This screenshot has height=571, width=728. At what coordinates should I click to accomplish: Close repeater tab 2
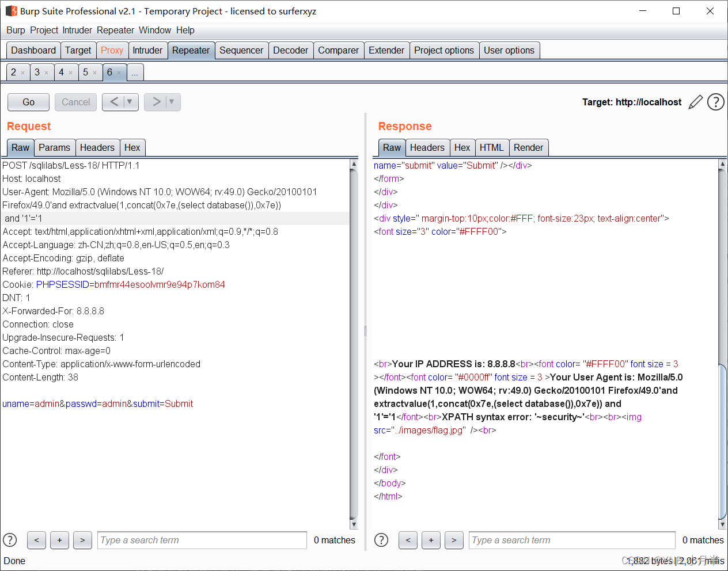pos(22,73)
